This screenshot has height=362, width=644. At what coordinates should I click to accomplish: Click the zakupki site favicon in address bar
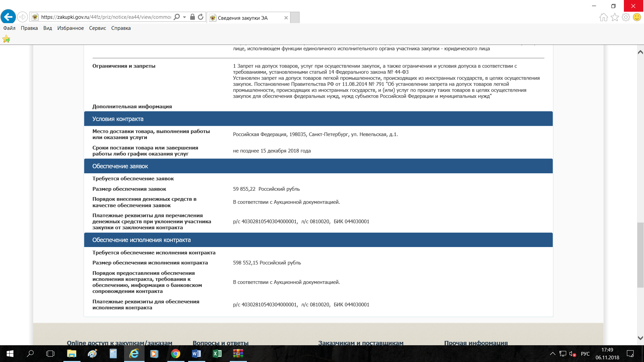[x=35, y=17]
